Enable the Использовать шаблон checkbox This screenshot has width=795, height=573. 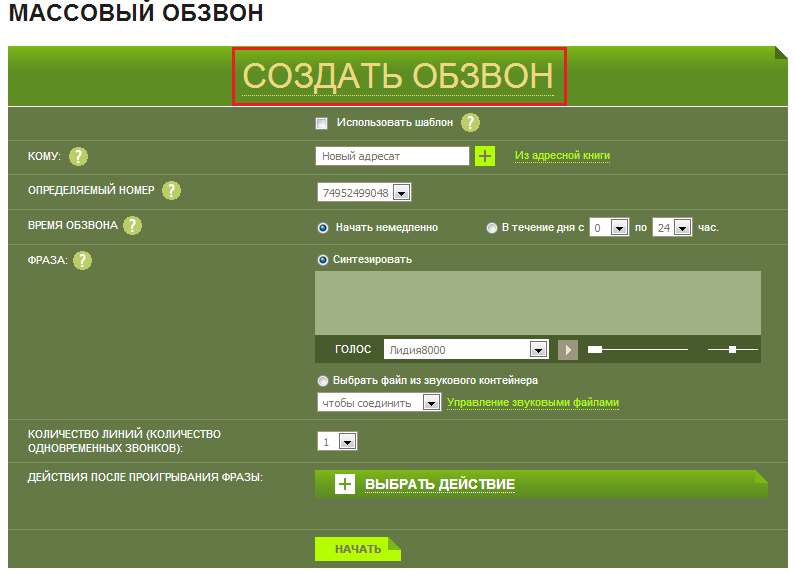click(322, 124)
